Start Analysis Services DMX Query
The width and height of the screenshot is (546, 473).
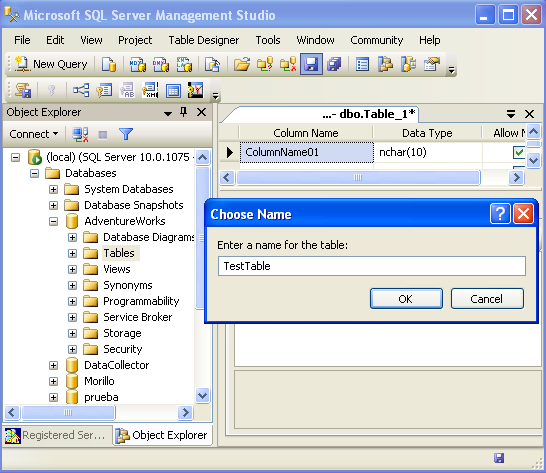tap(161, 64)
